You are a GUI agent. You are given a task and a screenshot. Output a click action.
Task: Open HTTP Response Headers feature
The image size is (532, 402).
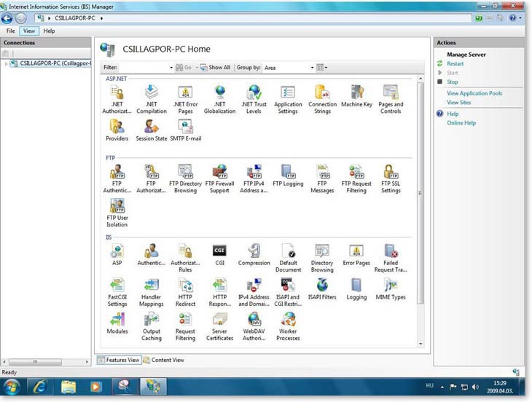(x=219, y=292)
